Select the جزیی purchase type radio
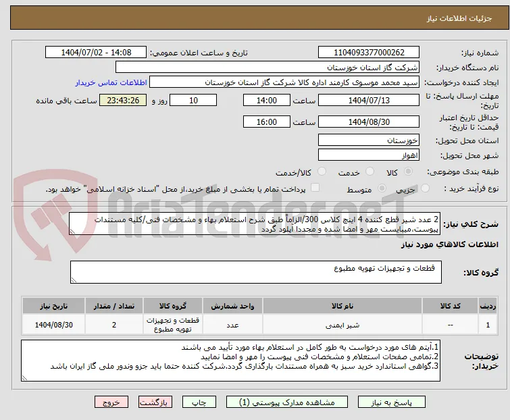Screen dimensions: 510x420 pyautogui.click(x=425, y=188)
